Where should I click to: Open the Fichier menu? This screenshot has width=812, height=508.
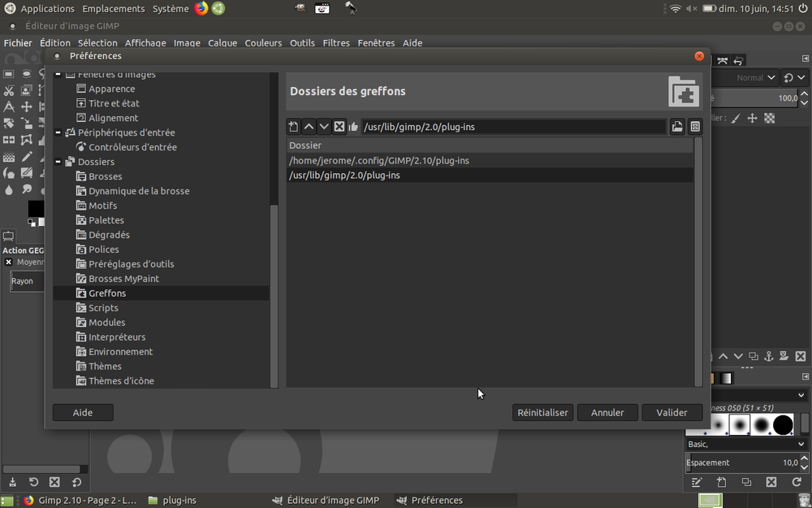(x=18, y=43)
